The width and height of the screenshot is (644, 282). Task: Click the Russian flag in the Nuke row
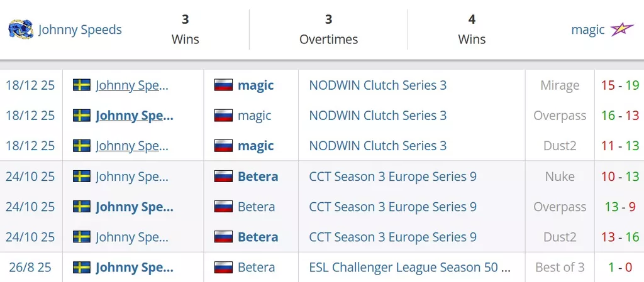tap(224, 176)
